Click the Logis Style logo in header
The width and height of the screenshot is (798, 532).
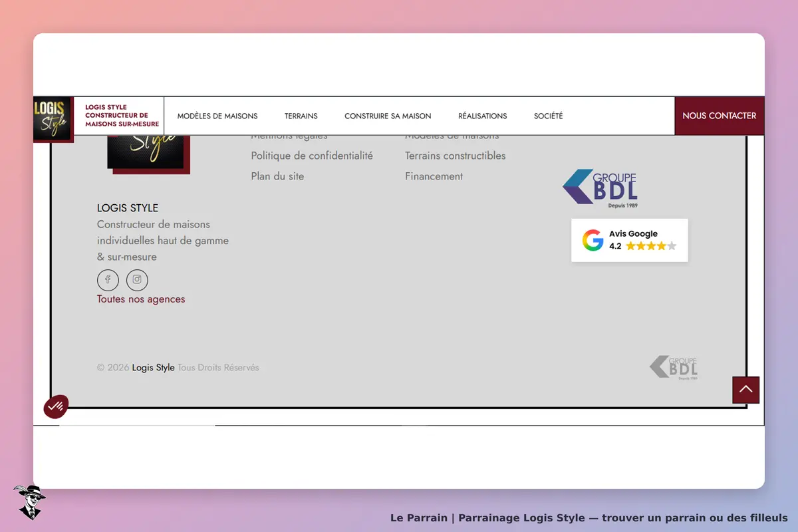[53, 118]
